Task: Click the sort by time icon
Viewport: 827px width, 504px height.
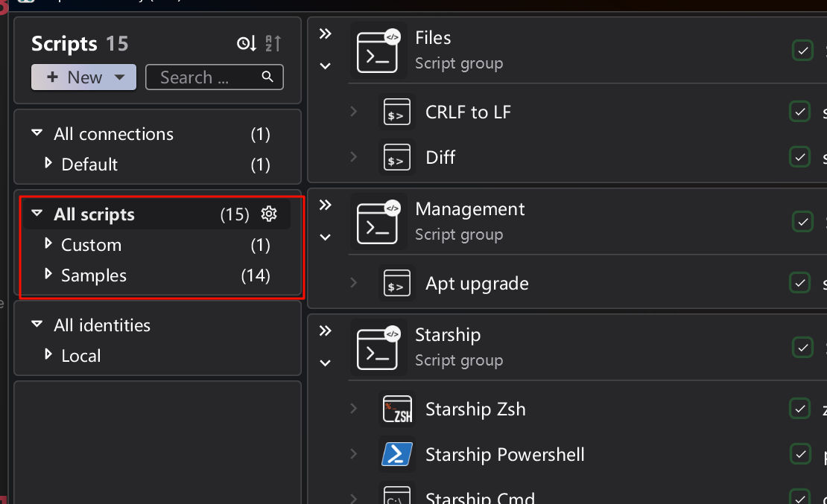Action: tap(247, 44)
